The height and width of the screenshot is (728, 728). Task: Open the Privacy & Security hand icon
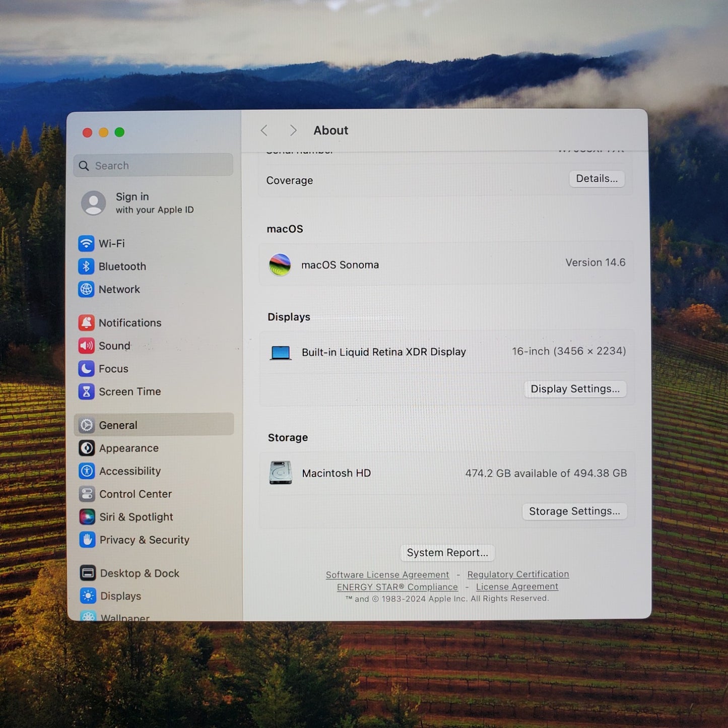pyautogui.click(x=87, y=540)
